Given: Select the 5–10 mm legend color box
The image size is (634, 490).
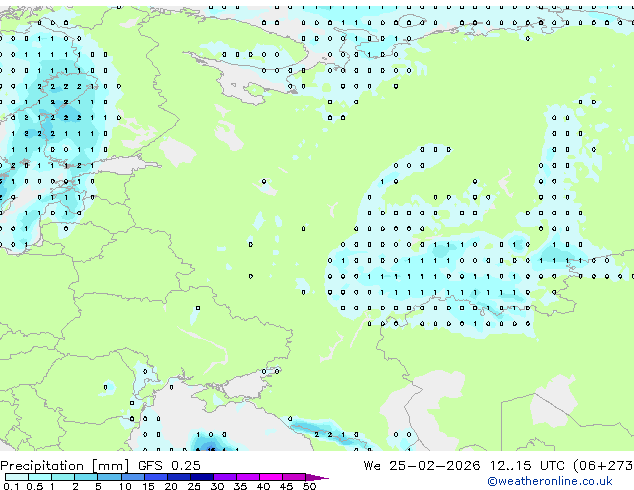Looking at the screenshot, I should tap(109, 477).
